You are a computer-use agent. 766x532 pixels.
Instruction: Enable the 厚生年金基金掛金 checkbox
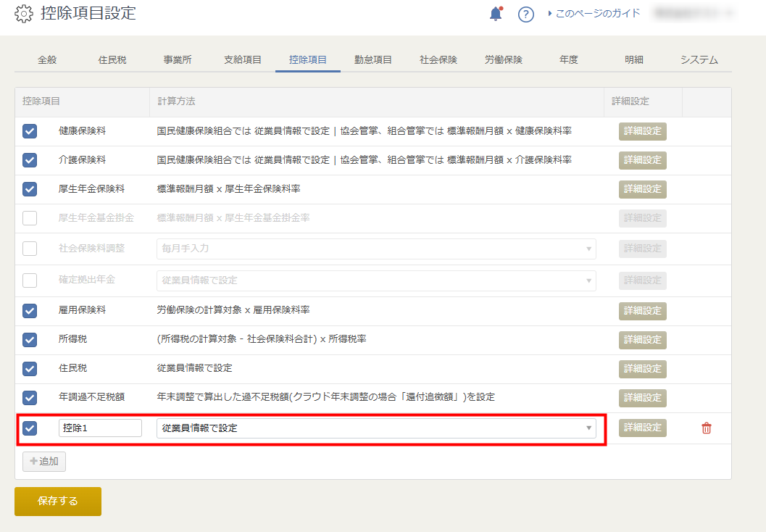[30, 218]
